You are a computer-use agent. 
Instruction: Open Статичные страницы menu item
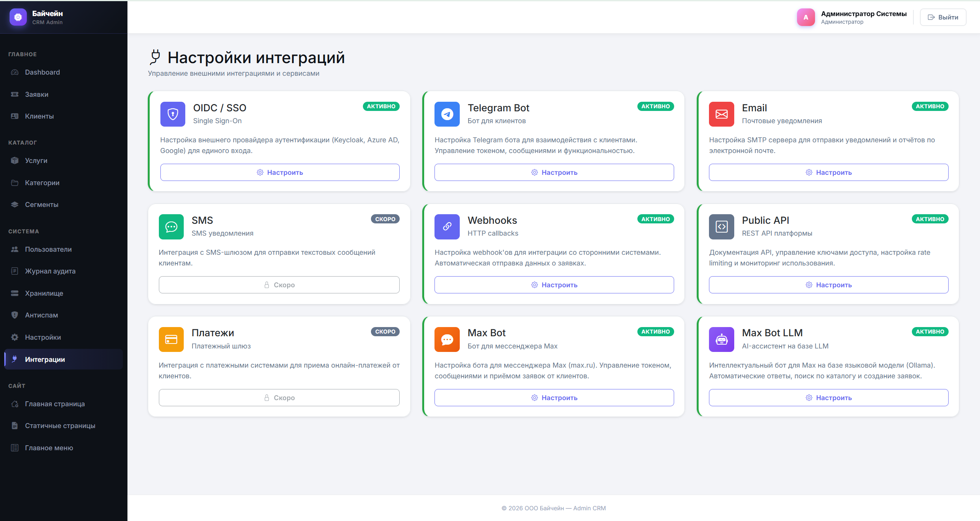[60, 426]
